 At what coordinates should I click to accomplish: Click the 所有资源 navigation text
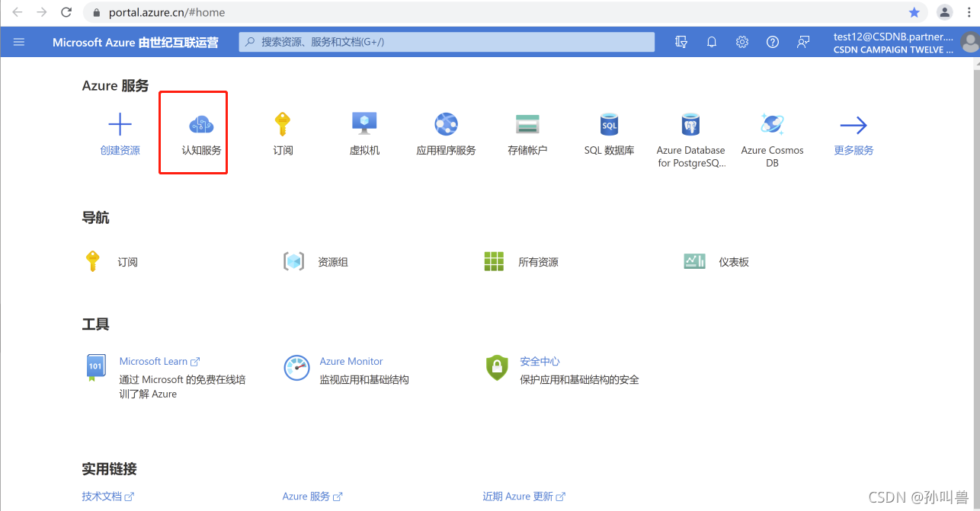538,261
